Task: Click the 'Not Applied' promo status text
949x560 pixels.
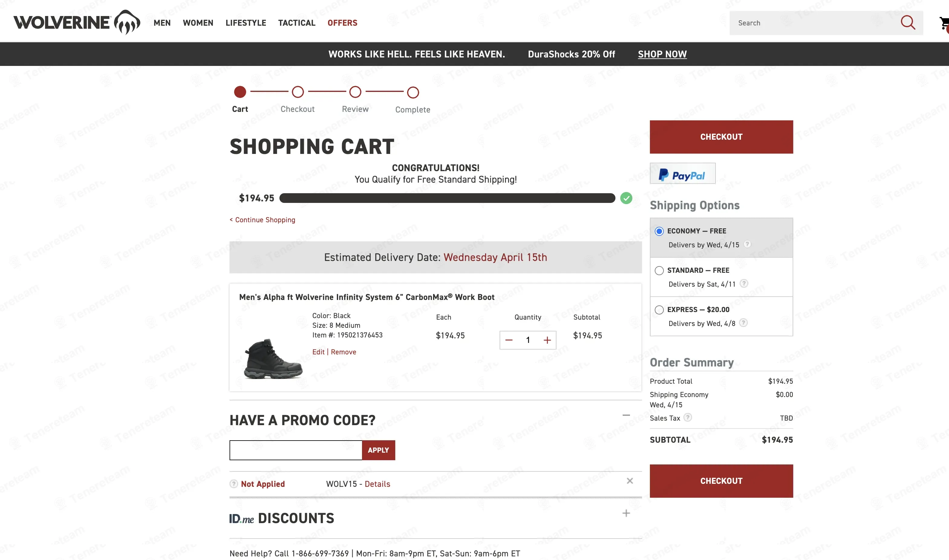Action: point(263,484)
